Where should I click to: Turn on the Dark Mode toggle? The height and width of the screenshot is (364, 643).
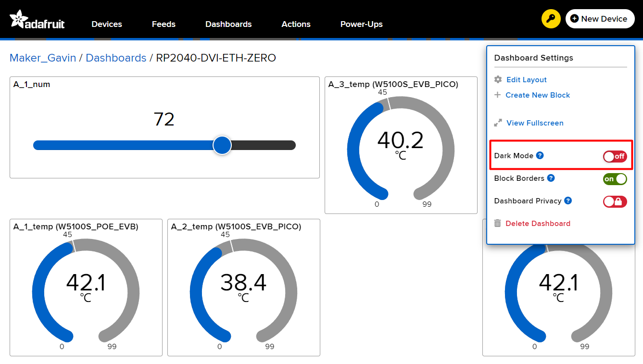pos(615,156)
